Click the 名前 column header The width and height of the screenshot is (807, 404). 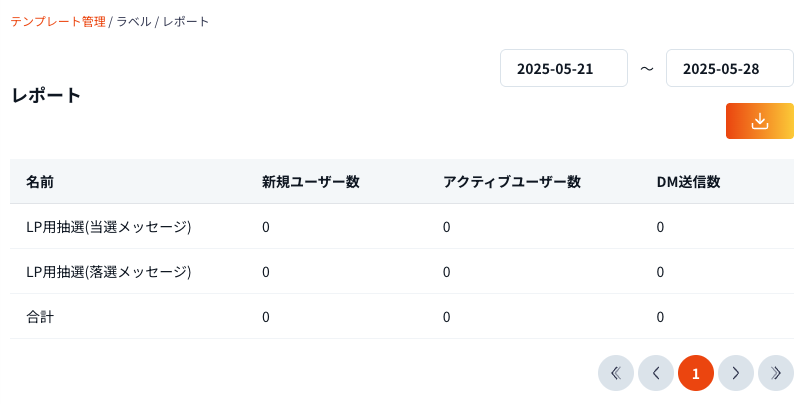(x=40, y=182)
